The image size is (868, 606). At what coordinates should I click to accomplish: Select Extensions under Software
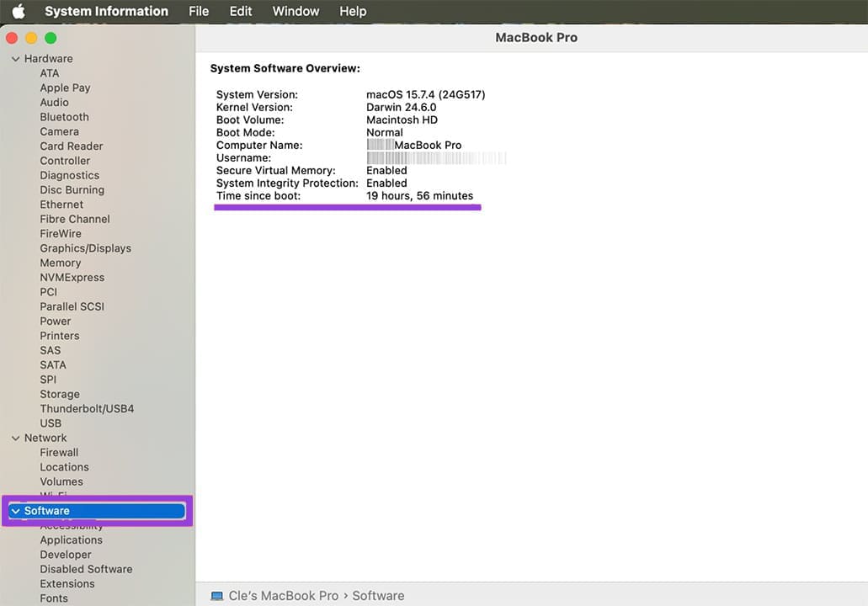coord(67,584)
